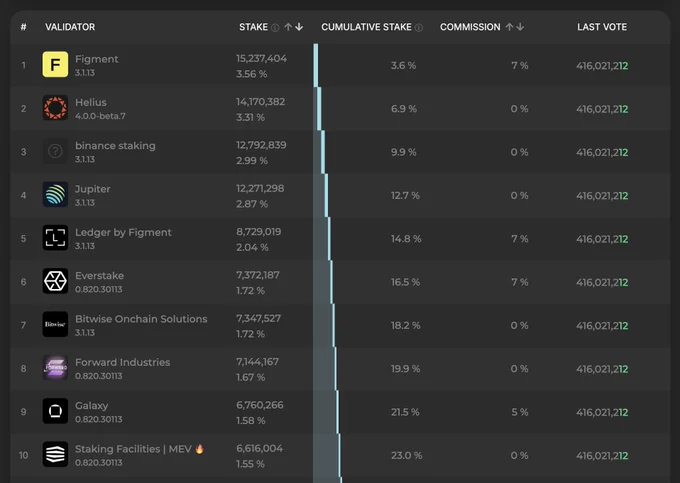Click the cumulative stake bar for Figment
680x483 pixels.
coord(316,65)
